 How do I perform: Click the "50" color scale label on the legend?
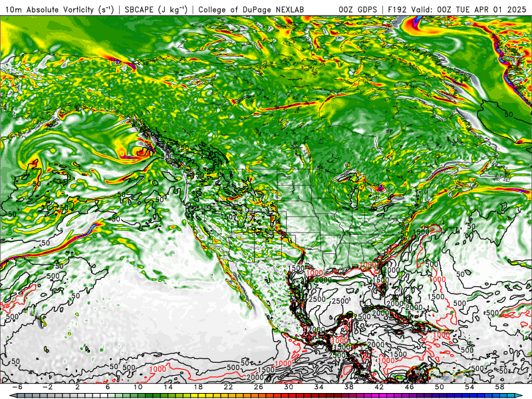pyautogui.click(x=440, y=387)
